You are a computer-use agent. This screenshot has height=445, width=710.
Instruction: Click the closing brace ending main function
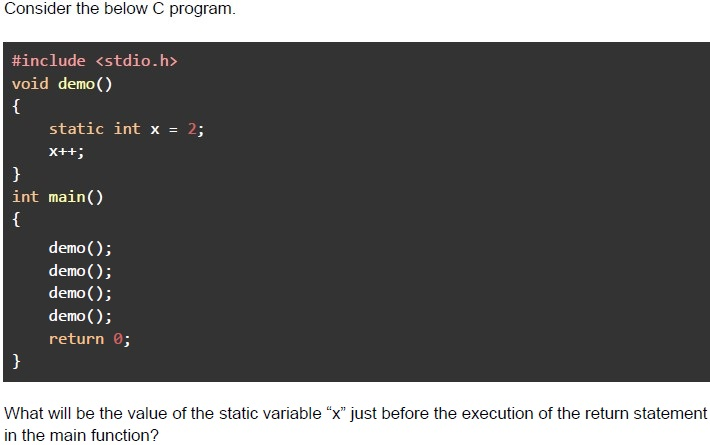pyautogui.click(x=16, y=361)
